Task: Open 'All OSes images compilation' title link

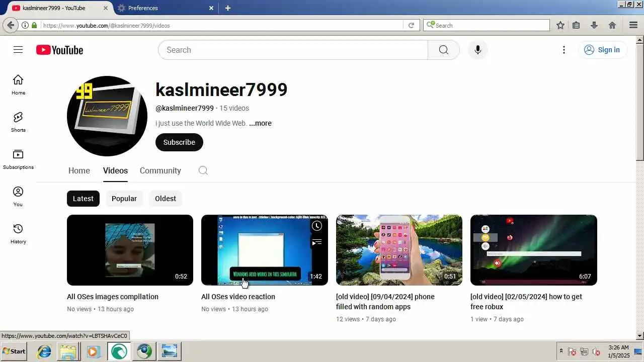Action: point(113,297)
